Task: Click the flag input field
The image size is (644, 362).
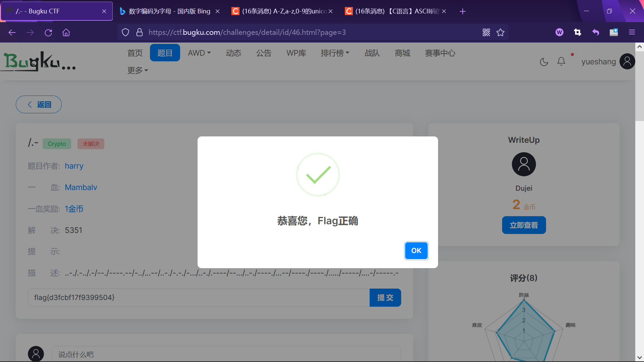Action: click(199, 298)
